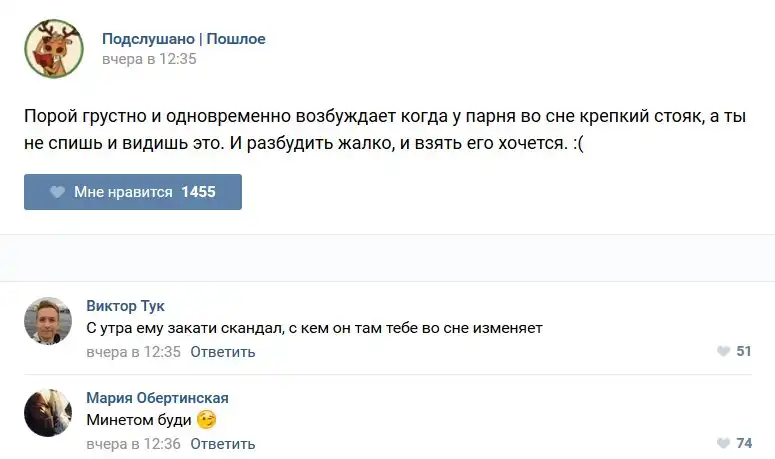Open Виктор Тук's profile picture
Image resolution: width=775 pixels, height=459 pixels.
click(x=48, y=321)
